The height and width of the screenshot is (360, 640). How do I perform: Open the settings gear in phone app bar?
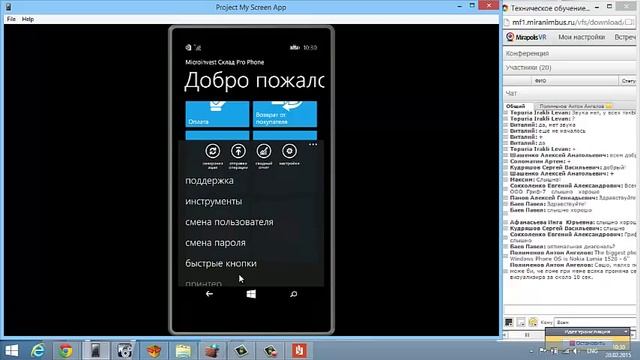point(289,151)
